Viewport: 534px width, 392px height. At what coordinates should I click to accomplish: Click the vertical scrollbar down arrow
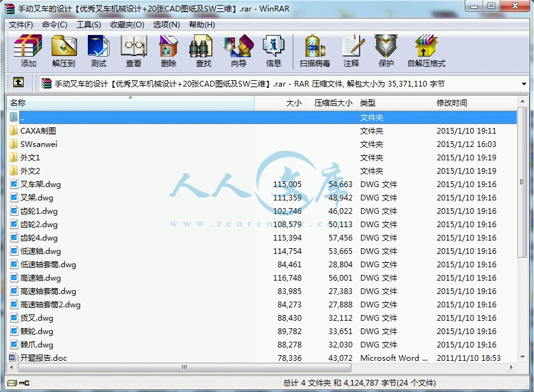[523, 357]
